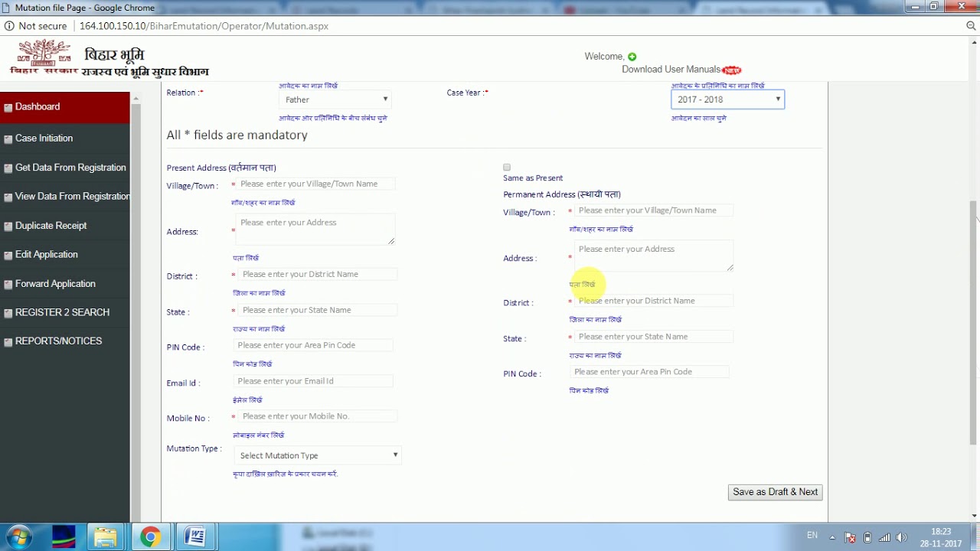Open REPORTS/NOTICES menu item

pyautogui.click(x=58, y=341)
